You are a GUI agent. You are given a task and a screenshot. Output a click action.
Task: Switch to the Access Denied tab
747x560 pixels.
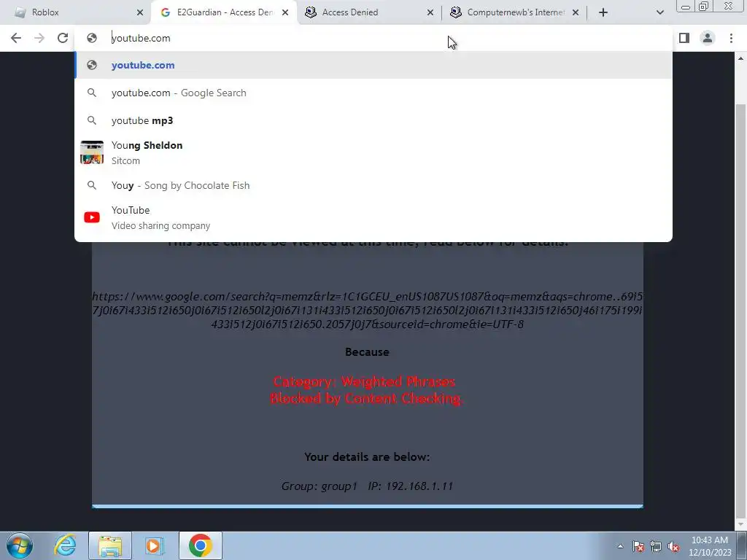click(369, 12)
